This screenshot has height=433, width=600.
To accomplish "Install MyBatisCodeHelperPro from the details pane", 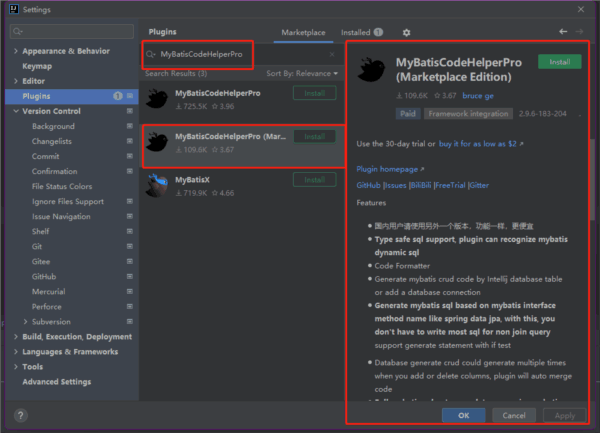I will 559,62.
